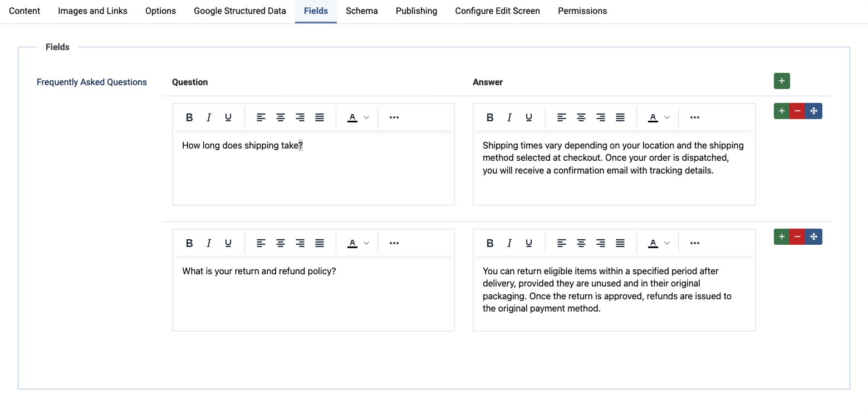Expand text color options in the second Answer editor
Image resolution: width=868 pixels, height=415 pixels.
tap(667, 243)
